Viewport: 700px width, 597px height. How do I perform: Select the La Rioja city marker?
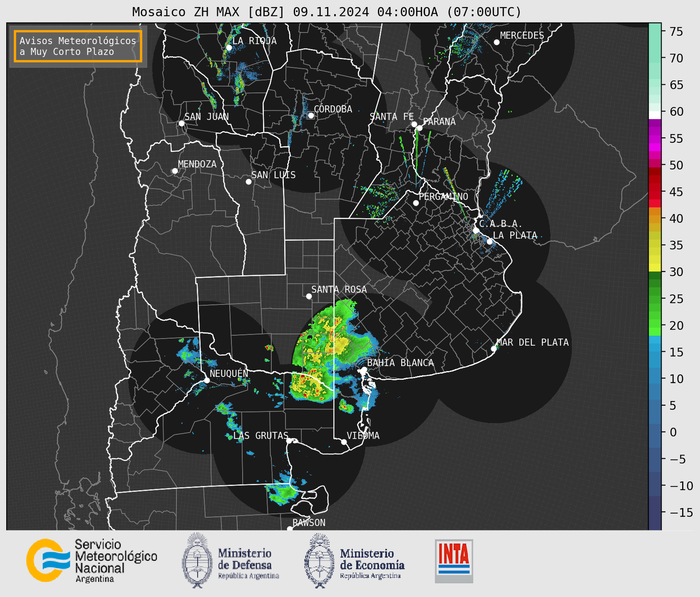pos(229,48)
